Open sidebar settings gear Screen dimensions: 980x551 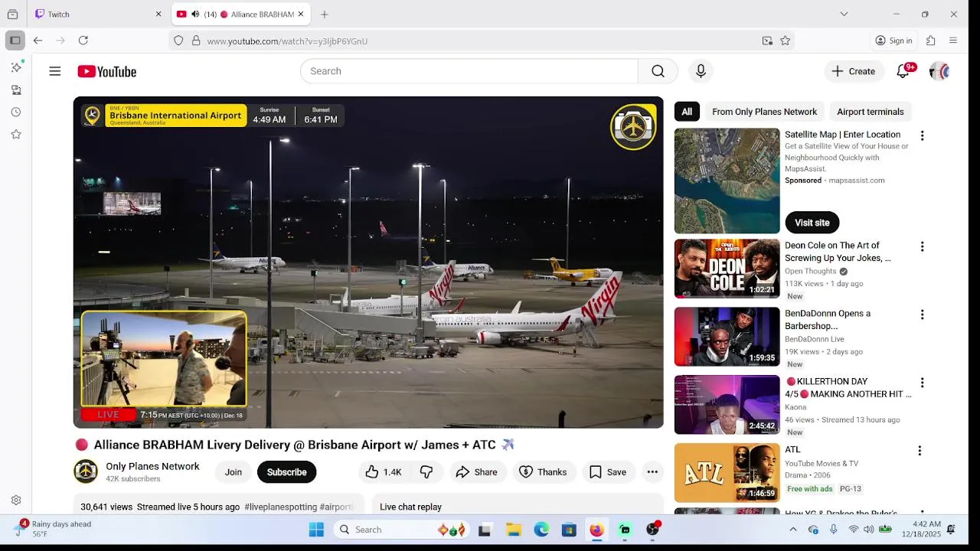(15, 500)
